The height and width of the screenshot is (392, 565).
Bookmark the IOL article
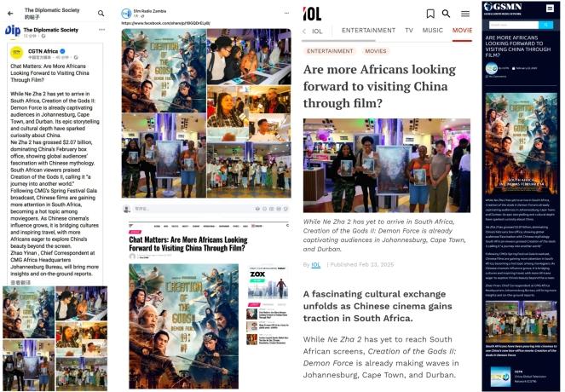tap(430, 14)
